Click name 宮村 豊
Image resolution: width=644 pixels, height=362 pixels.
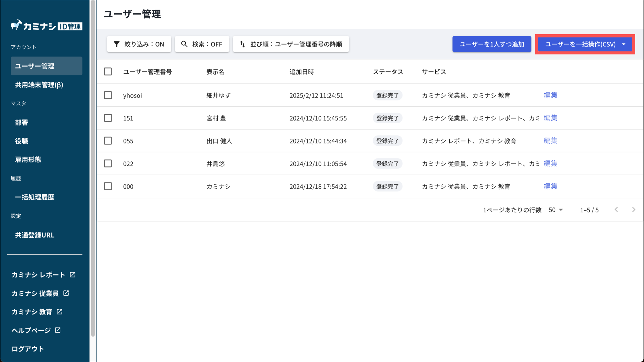click(x=216, y=118)
